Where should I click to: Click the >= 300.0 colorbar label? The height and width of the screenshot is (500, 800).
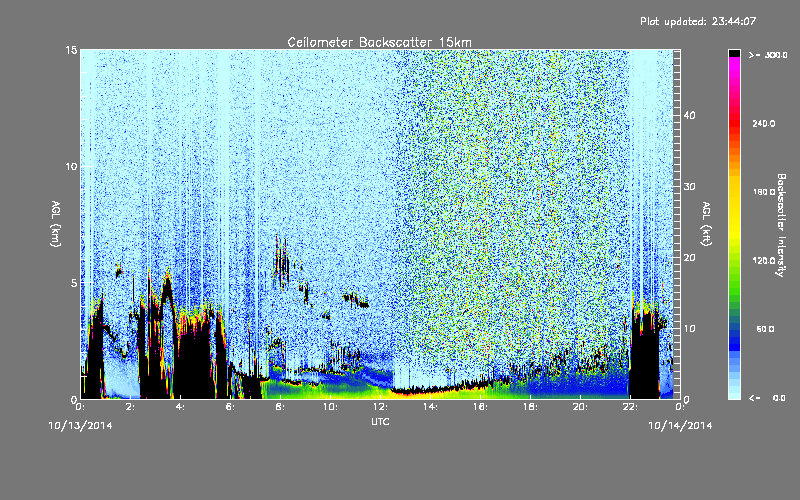768,55
